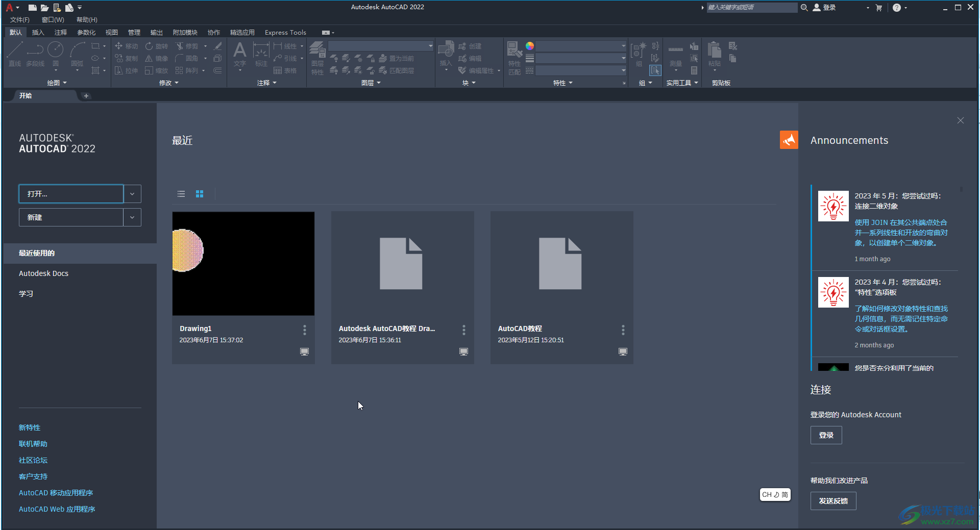Expand the Open button dropdown arrow

pyautogui.click(x=132, y=194)
